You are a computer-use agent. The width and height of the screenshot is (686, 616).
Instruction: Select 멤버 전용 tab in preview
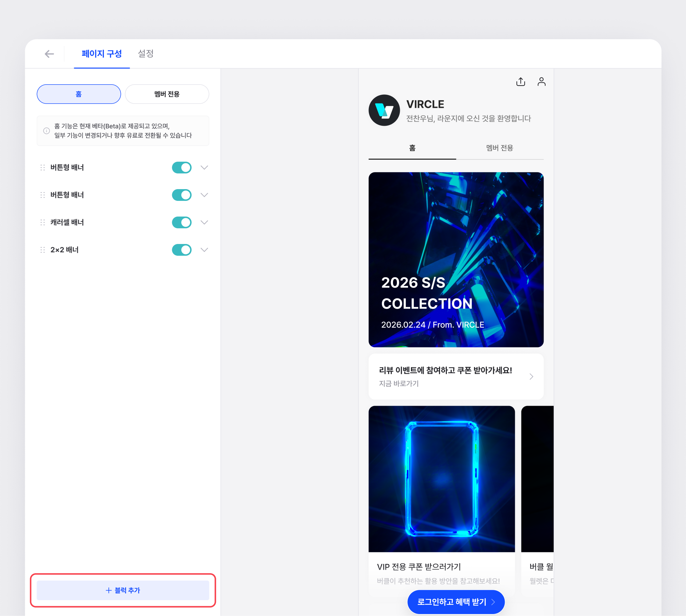coord(499,148)
